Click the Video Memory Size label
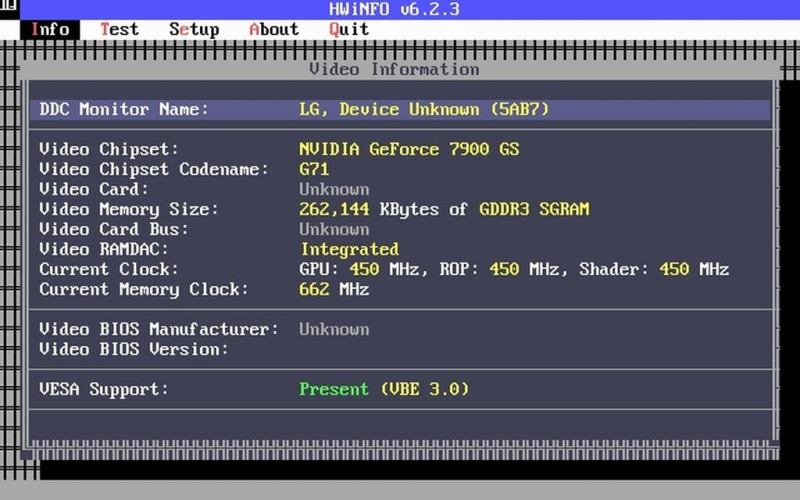The image size is (800, 500). [x=129, y=209]
